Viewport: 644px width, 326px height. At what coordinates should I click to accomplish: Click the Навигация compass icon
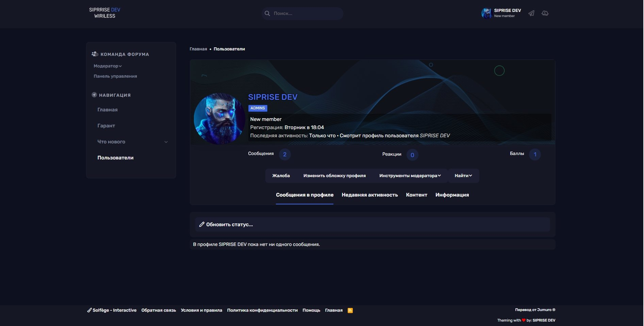[94, 95]
